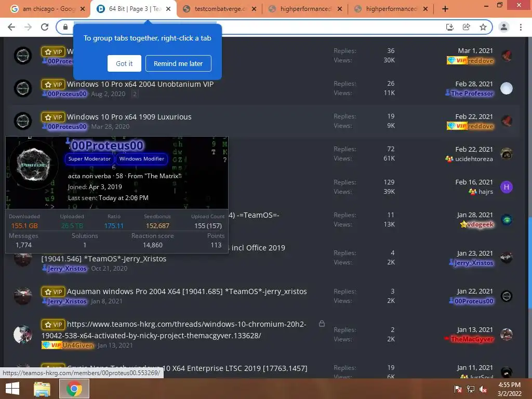Open 'Windows 10 Pro x64 2004 Unobtanium VIP' thread
Image resolution: width=532 pixels, height=399 pixels.
(x=140, y=84)
